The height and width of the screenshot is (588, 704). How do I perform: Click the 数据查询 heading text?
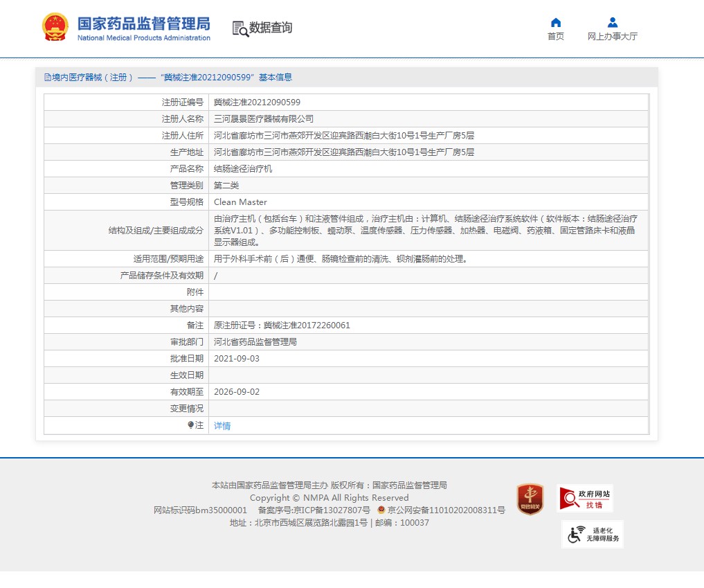click(x=271, y=28)
